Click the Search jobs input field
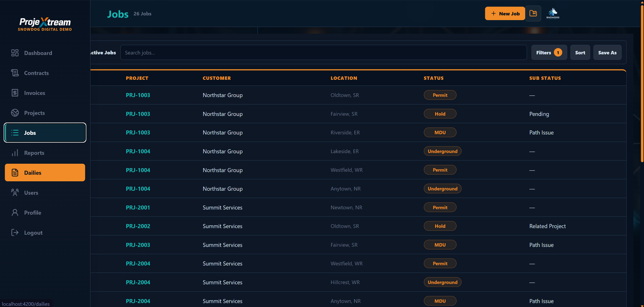The height and width of the screenshot is (307, 644). (324, 52)
